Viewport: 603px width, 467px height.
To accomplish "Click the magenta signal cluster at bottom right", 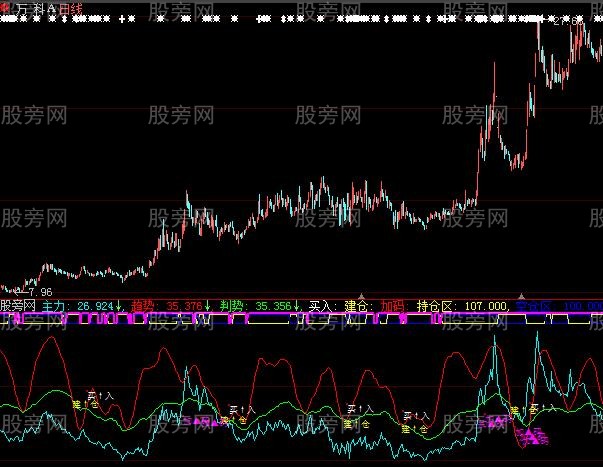I will pos(532,434).
